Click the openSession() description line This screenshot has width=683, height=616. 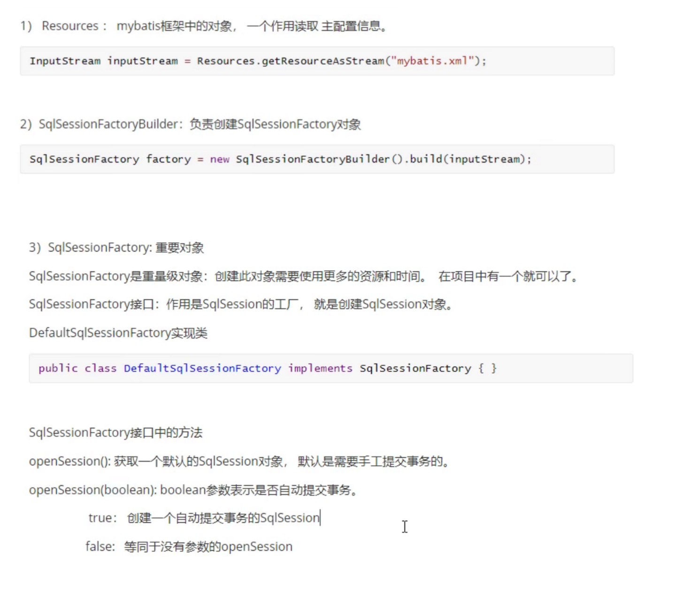(x=239, y=462)
